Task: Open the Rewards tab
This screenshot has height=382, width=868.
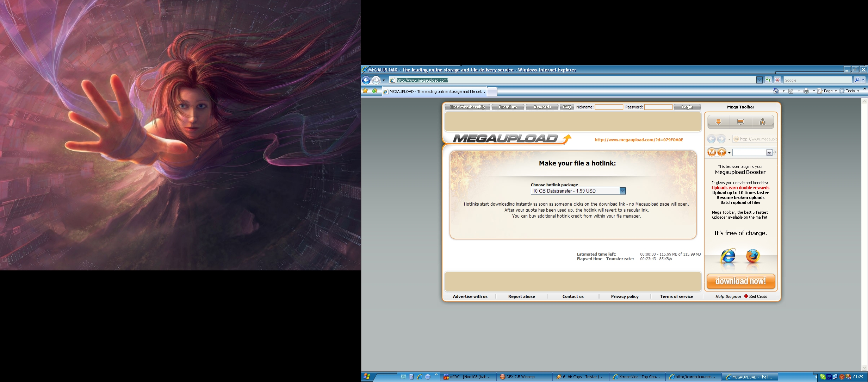Action: point(542,107)
